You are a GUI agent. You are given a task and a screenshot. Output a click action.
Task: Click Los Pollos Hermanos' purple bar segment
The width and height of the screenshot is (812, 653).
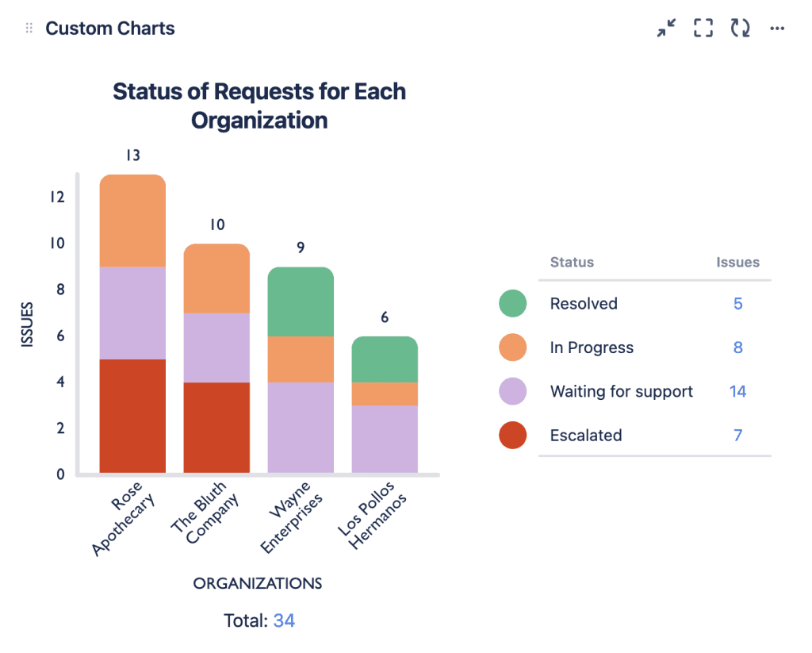tap(385, 439)
